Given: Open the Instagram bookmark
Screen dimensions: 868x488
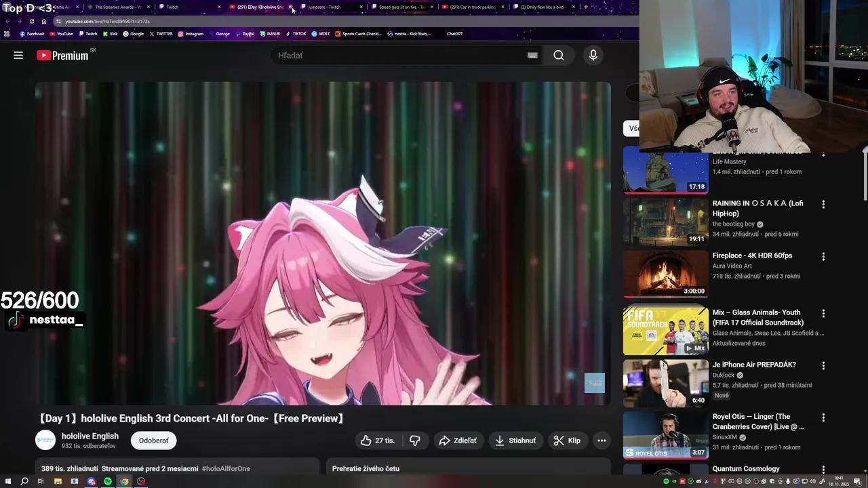Looking at the screenshot, I should (x=191, y=34).
